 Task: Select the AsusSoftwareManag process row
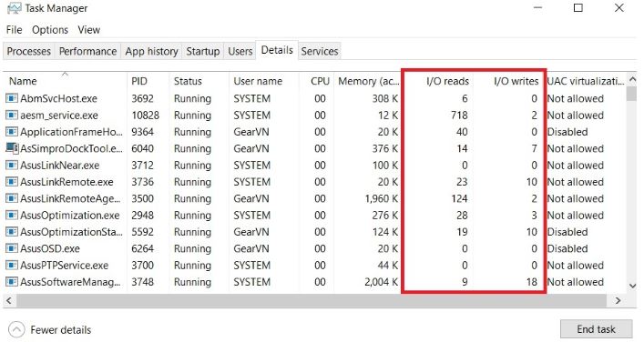pos(315,282)
